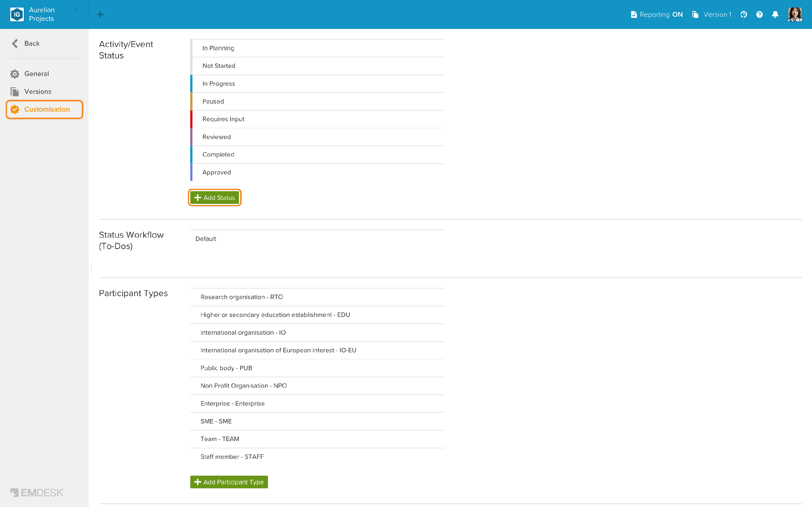Open new tab with plus icon
812x507 pixels.
(100, 14)
